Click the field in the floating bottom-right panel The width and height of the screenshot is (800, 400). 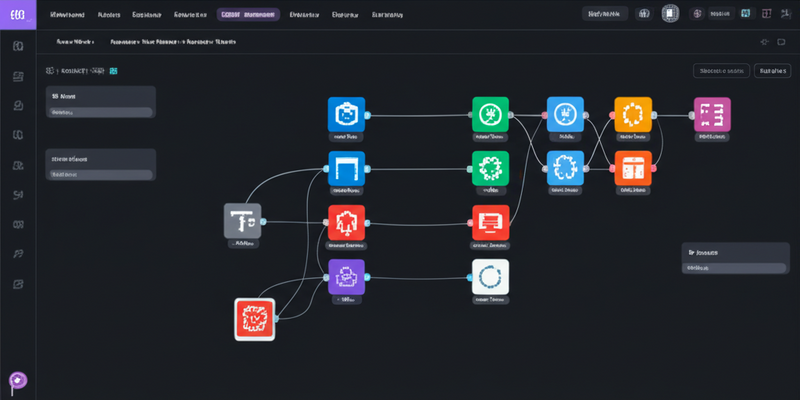(x=734, y=267)
